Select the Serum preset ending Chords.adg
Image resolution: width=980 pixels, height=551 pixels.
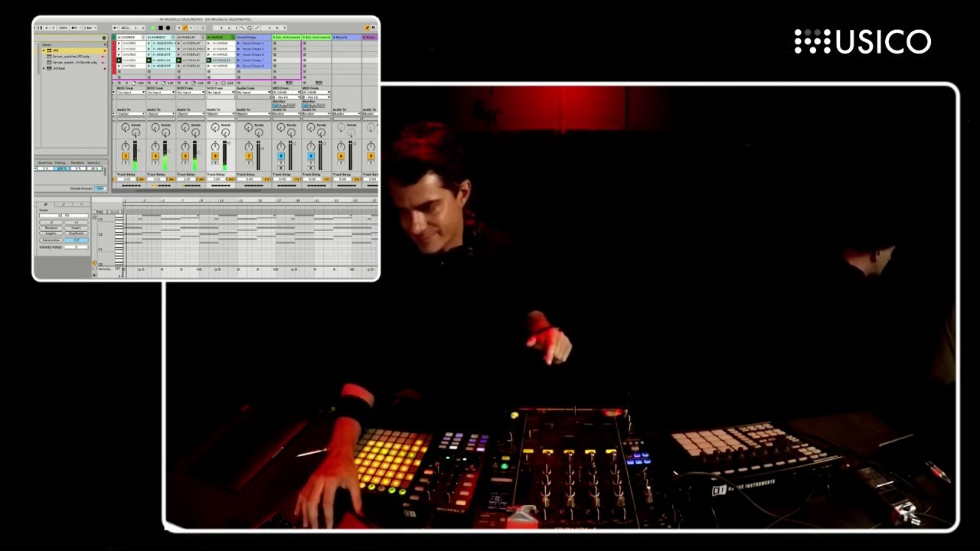[x=74, y=62]
